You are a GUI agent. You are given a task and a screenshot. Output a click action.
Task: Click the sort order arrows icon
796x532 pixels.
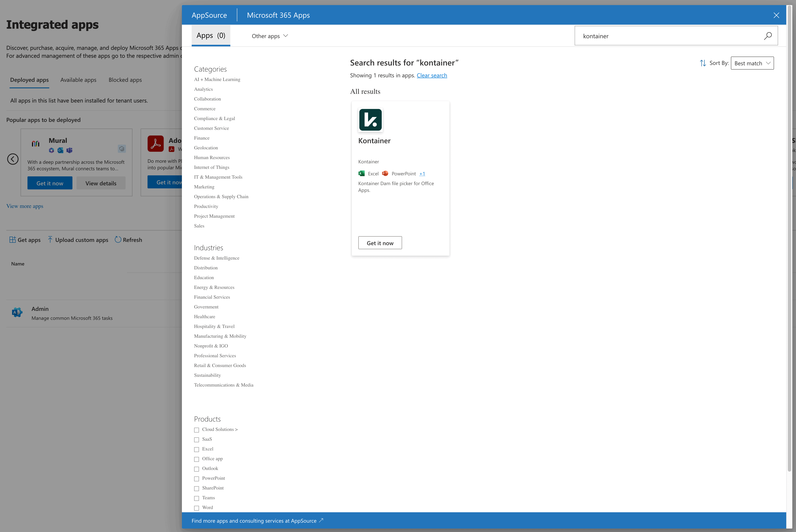pos(703,63)
